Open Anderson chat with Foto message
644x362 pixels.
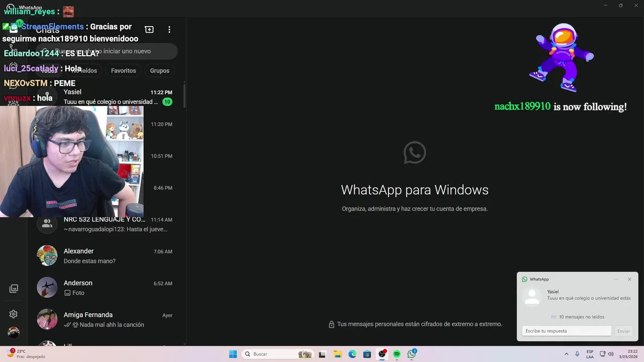[107, 288]
